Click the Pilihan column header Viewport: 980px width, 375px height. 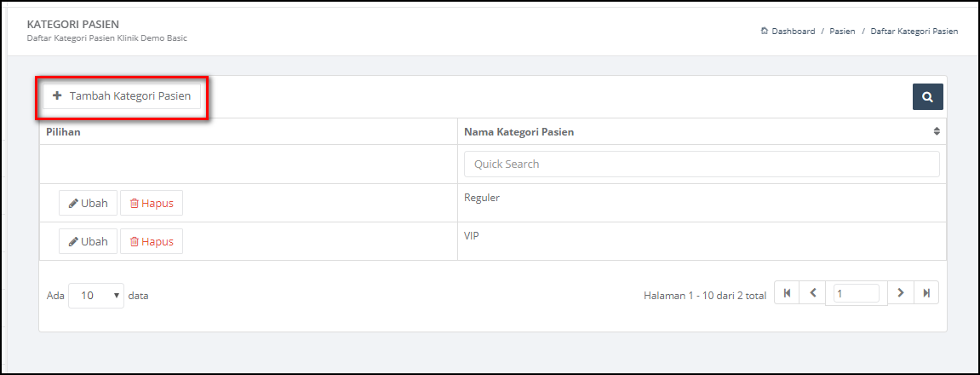[x=63, y=132]
